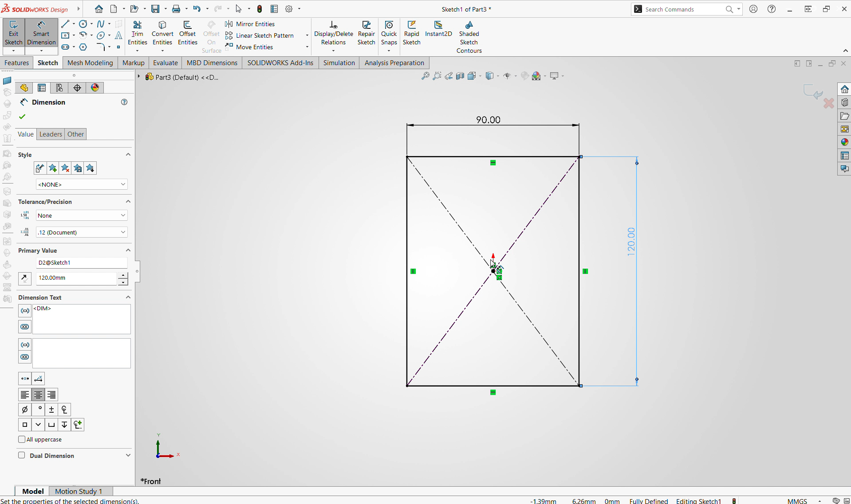851x504 pixels.
Task: Switch to the Features tab
Action: [x=17, y=63]
